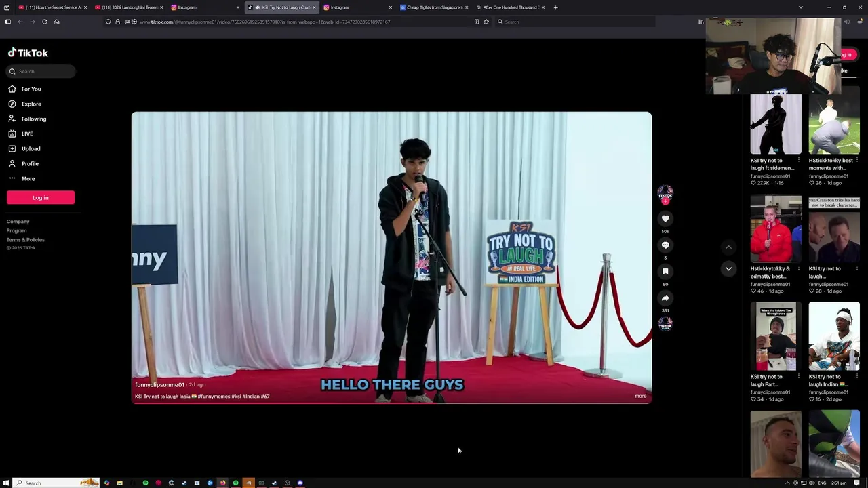Screen dimensions: 868x488
Task: Mute the KSI Try Not to Laugh tab audio
Action: [x=257, y=7]
